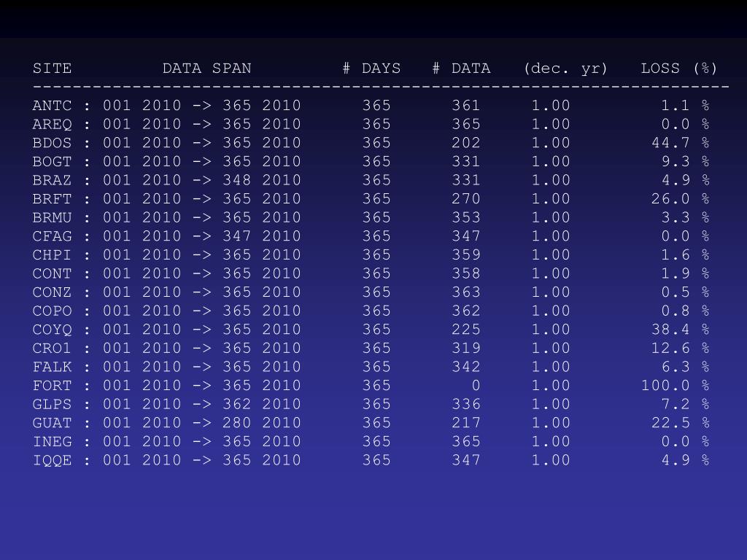
Task: Click the # DATA value 336 for GLPS
Action: (x=466, y=404)
